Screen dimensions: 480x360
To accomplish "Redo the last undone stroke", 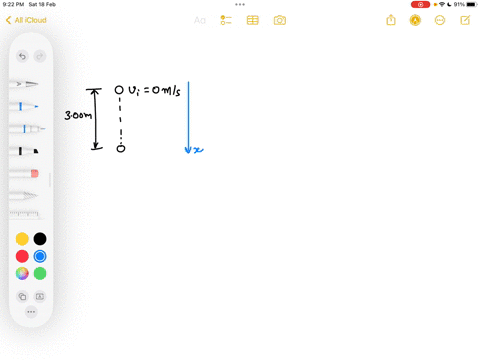I will point(40,56).
